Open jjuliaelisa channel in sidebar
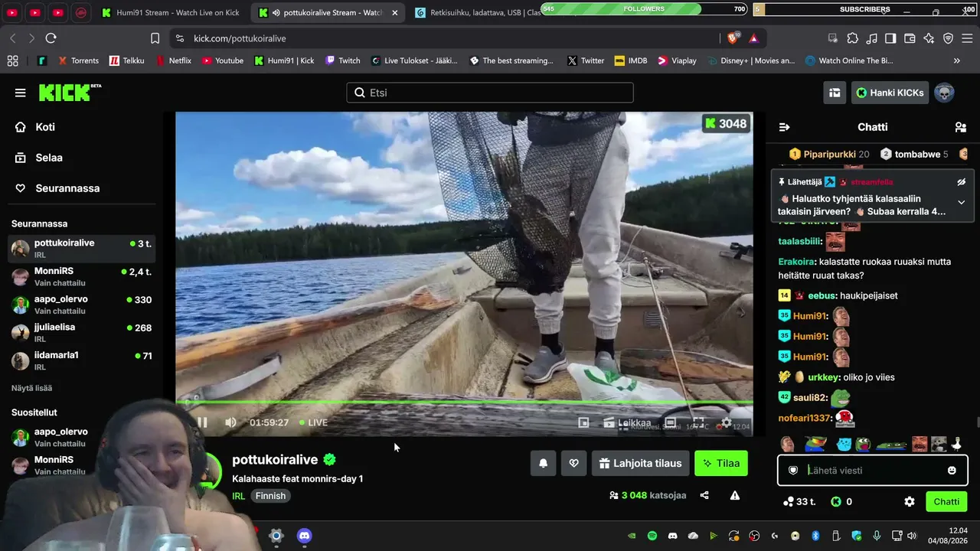980x551 pixels. click(81, 332)
